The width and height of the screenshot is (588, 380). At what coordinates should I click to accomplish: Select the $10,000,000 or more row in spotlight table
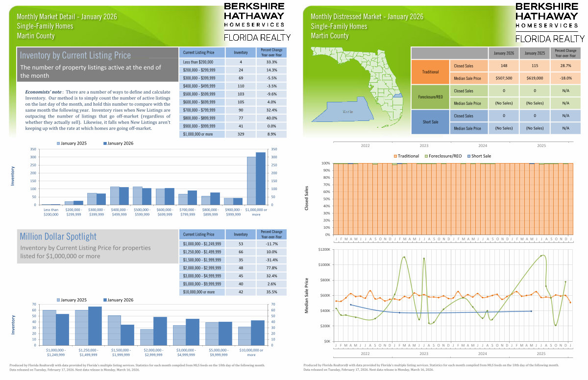[199, 292]
